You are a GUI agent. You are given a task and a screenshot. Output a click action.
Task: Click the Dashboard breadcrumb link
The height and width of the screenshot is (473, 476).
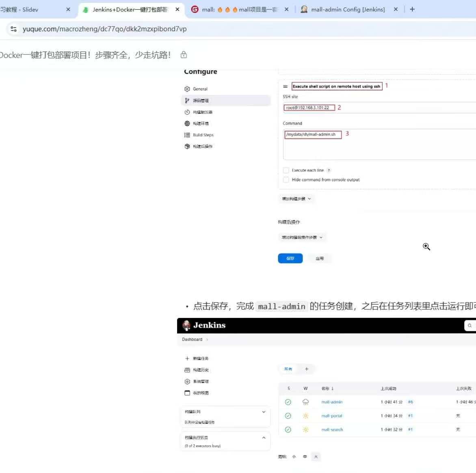(x=192, y=339)
